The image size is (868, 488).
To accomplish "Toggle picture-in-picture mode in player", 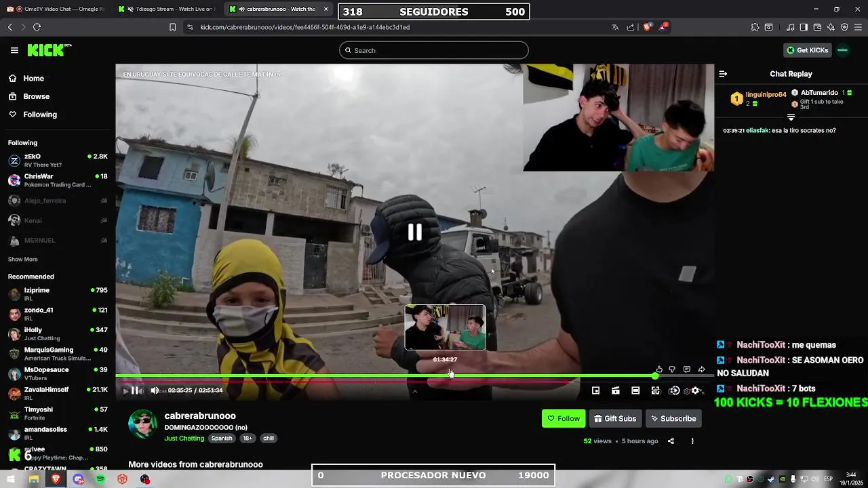I will [x=595, y=390].
